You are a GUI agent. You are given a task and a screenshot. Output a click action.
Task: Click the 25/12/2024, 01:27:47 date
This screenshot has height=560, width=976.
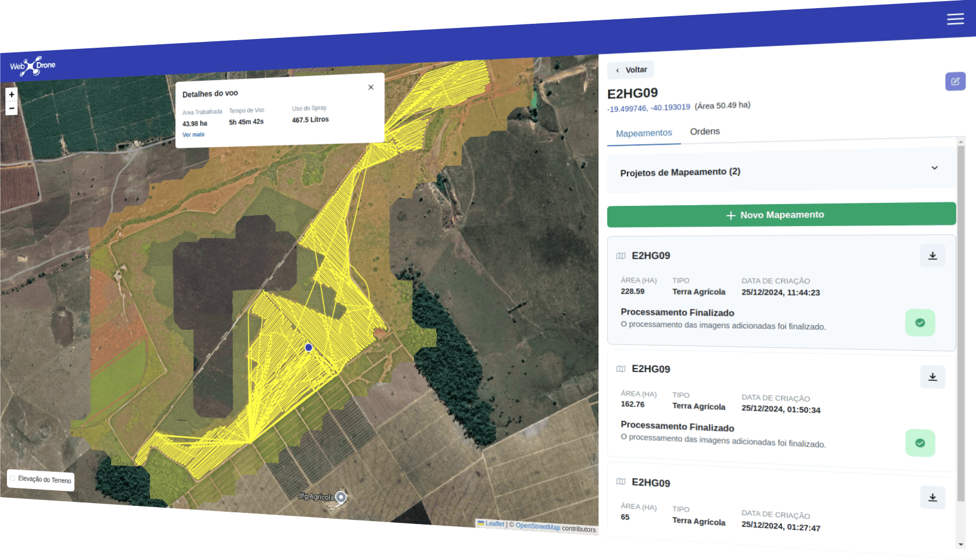tap(781, 526)
